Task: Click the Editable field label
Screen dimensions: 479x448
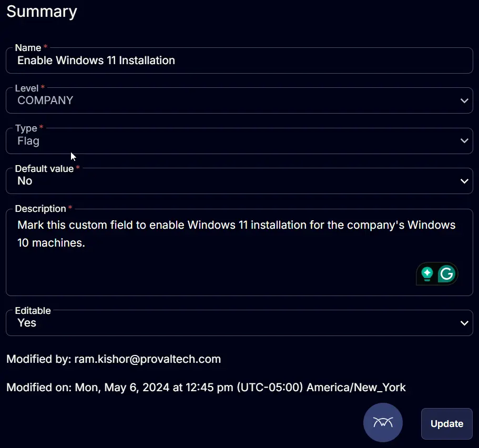Action: pos(33,310)
